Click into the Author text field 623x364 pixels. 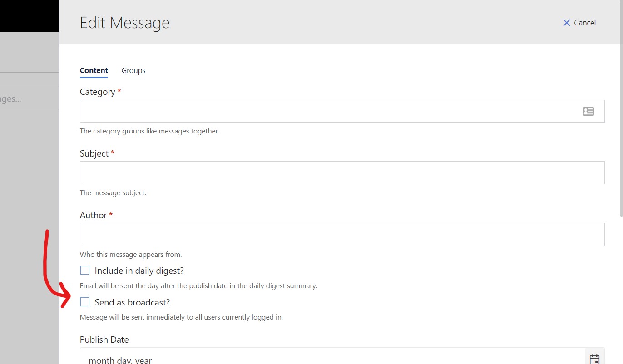tap(342, 234)
